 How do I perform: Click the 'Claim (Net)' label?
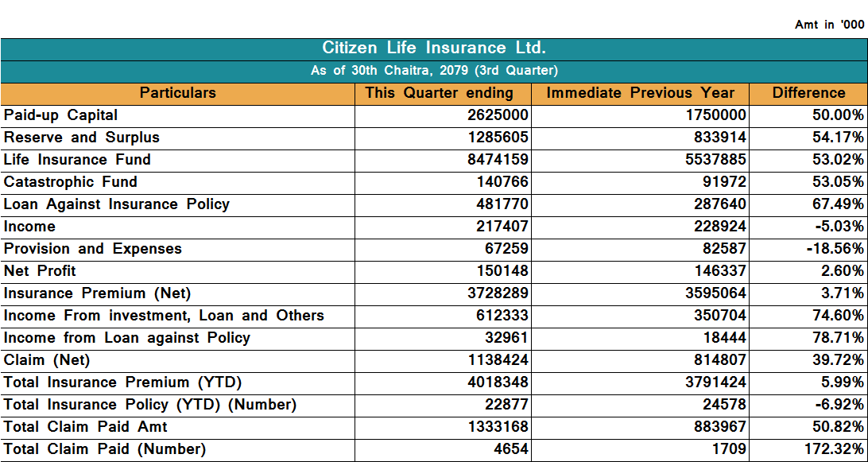coord(46,360)
